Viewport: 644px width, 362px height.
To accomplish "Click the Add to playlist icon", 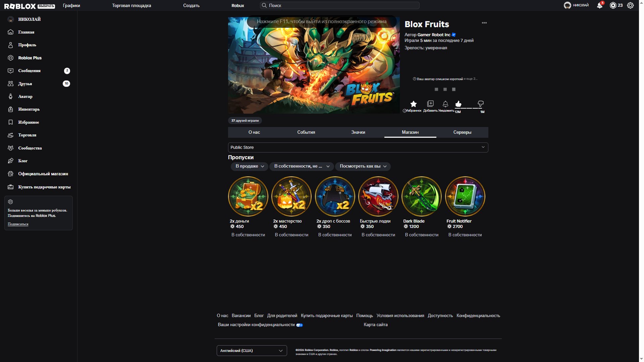I will (430, 104).
